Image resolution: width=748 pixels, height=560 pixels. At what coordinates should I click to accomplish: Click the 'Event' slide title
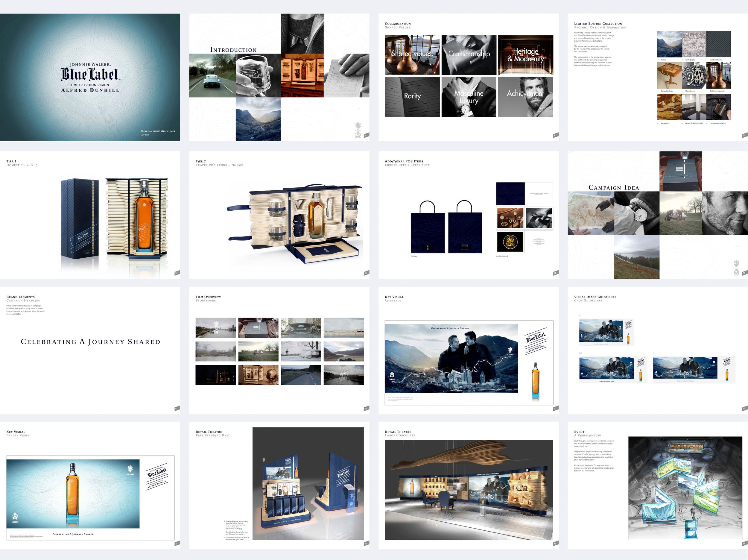click(x=579, y=432)
